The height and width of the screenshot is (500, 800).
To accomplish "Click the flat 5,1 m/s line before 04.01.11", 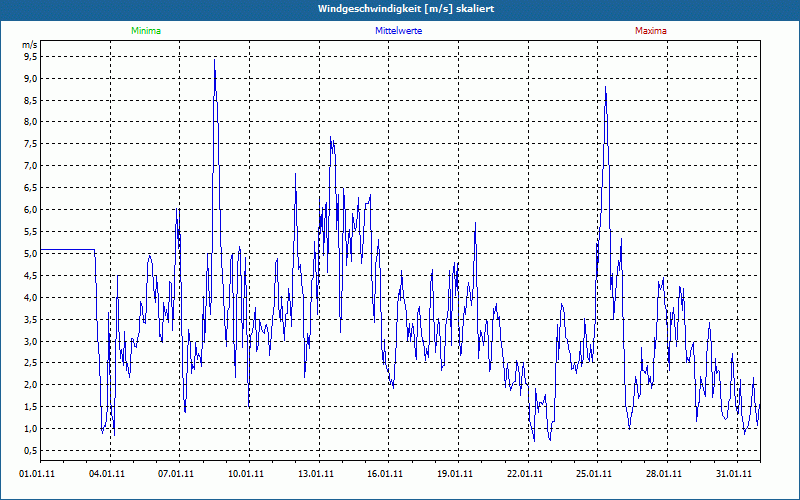I will (67, 249).
